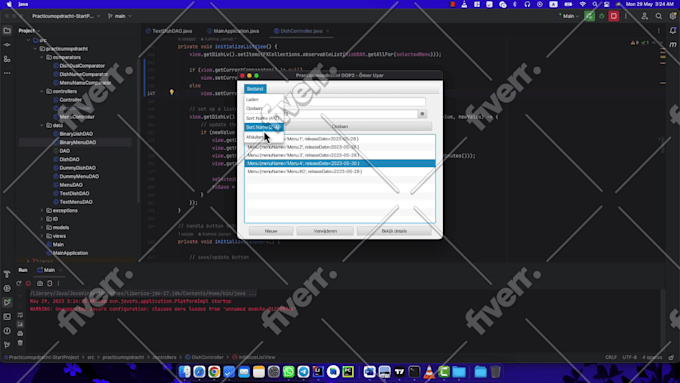The width and height of the screenshot is (680, 383).
Task: Expand the views folder
Action: click(x=42, y=236)
